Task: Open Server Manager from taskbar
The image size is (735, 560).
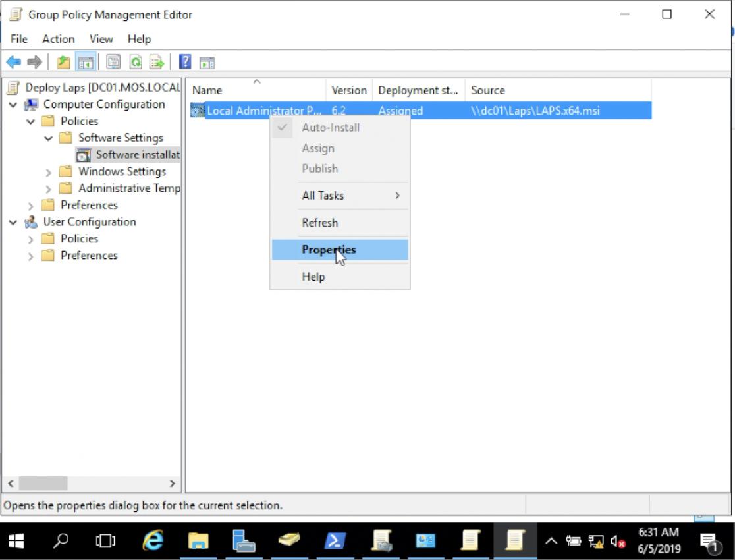Action: pyautogui.click(x=243, y=542)
